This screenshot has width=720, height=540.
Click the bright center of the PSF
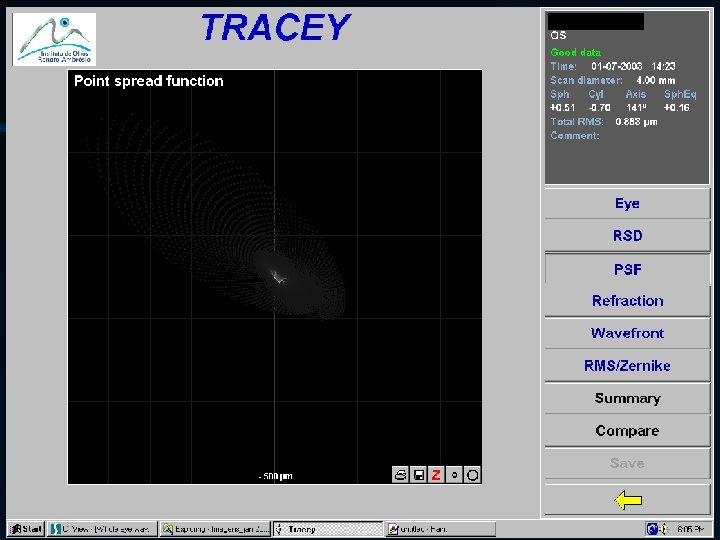point(277,277)
